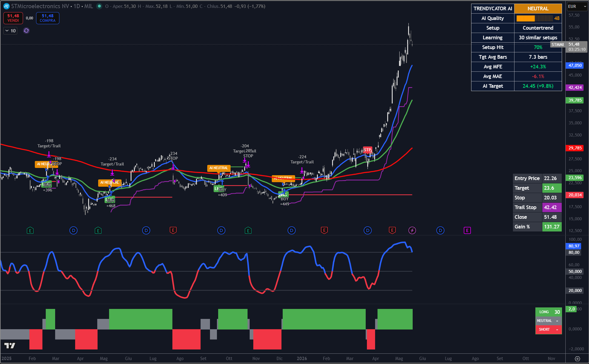Viewport: 589px width, 364px height.
Task: Open chart settings gear at bottom right
Action: tap(577, 359)
